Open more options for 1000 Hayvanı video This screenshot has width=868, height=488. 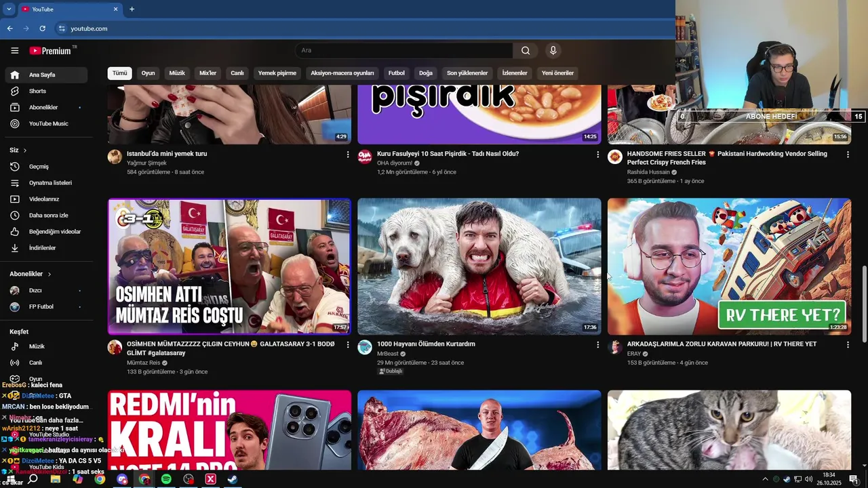pos(597,345)
